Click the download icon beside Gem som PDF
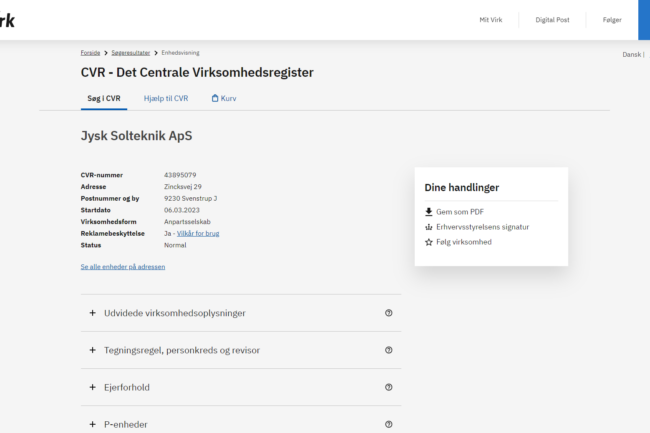 [x=429, y=212]
